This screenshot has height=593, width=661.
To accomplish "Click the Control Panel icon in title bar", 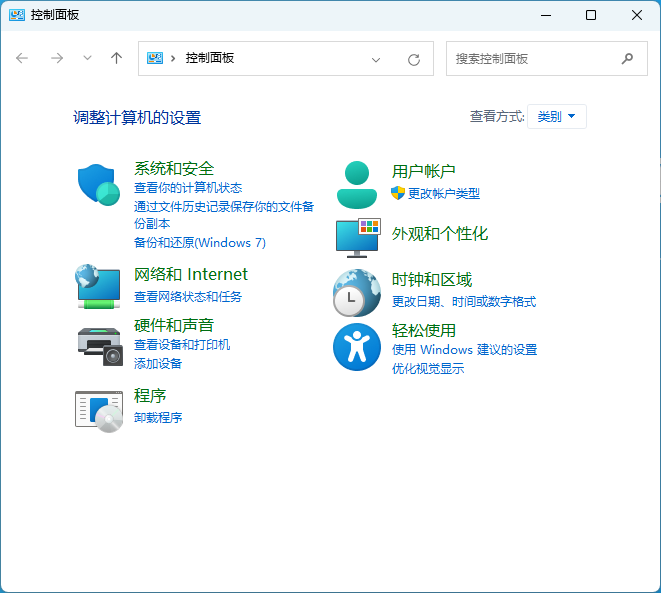I will (x=17, y=15).
